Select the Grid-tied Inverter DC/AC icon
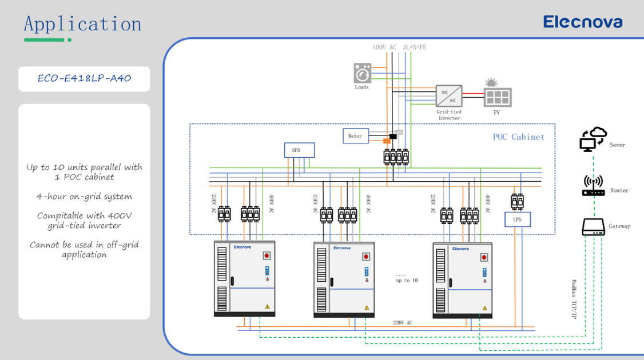The image size is (644, 360). (449, 95)
